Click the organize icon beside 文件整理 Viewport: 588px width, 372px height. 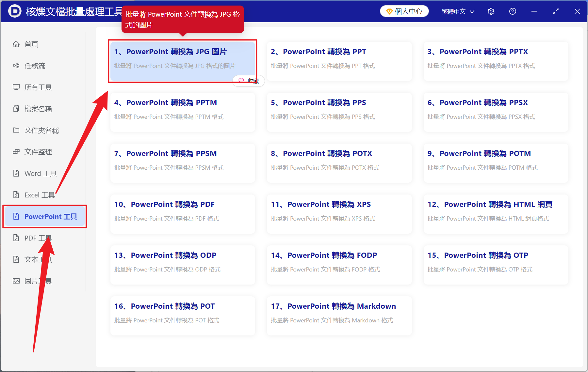click(16, 152)
